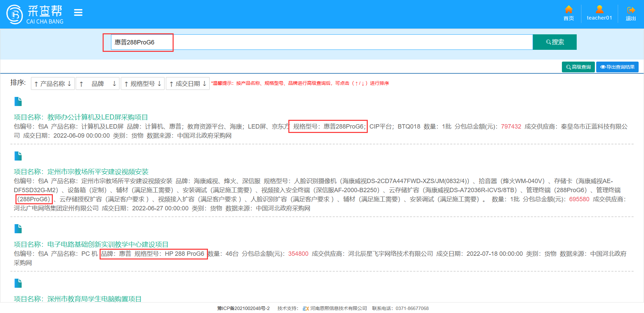644x313 pixels.
Task: Click document icon above 电子电路基础 project
Action: (x=18, y=229)
